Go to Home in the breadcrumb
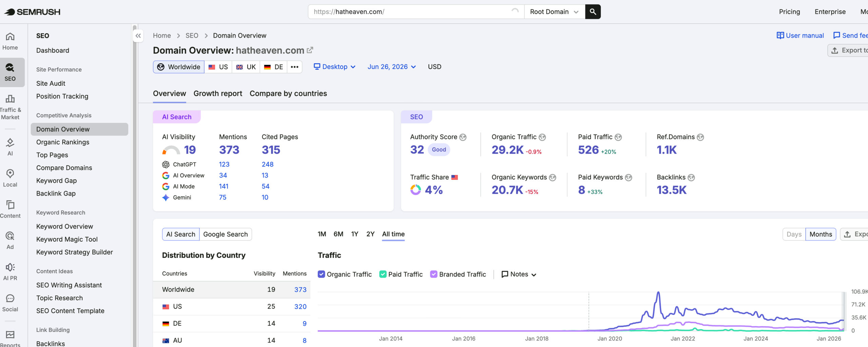 click(162, 36)
